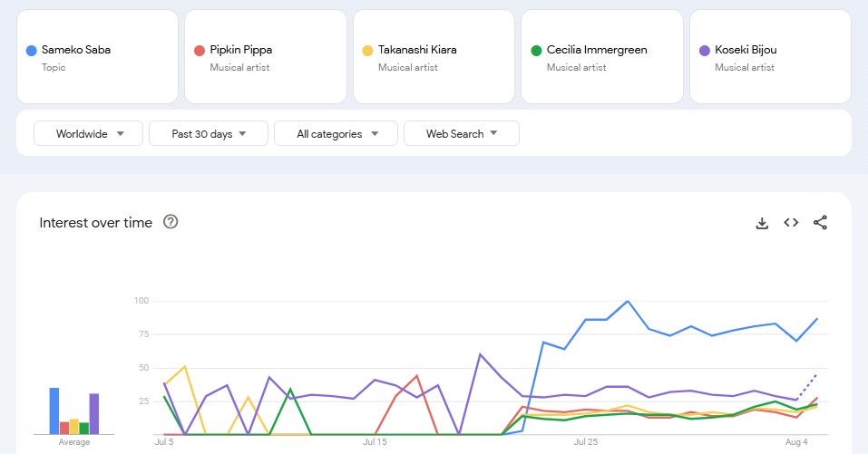Click the Jul 25 axis label

click(x=586, y=442)
